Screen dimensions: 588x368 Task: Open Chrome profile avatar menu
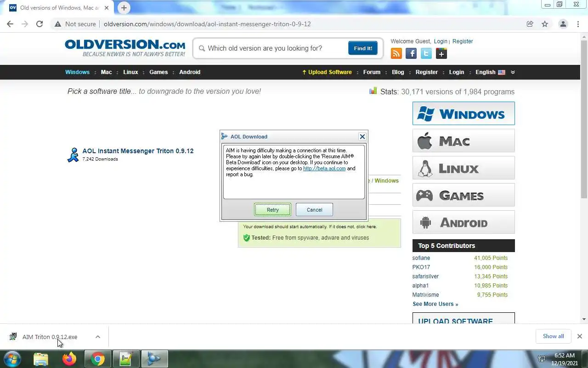pos(563,24)
